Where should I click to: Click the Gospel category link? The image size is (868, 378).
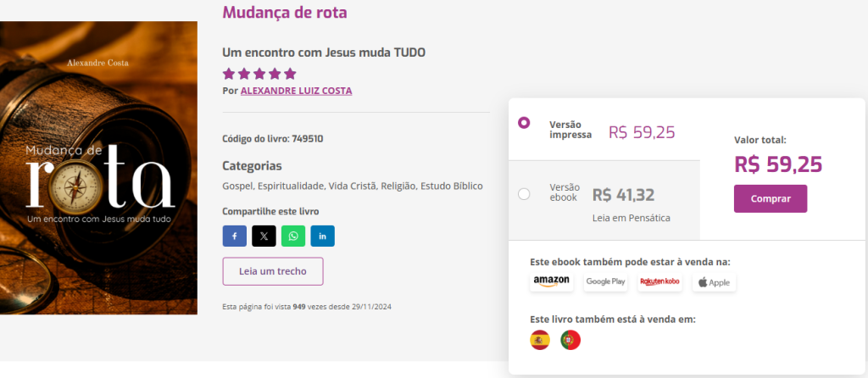point(237,186)
